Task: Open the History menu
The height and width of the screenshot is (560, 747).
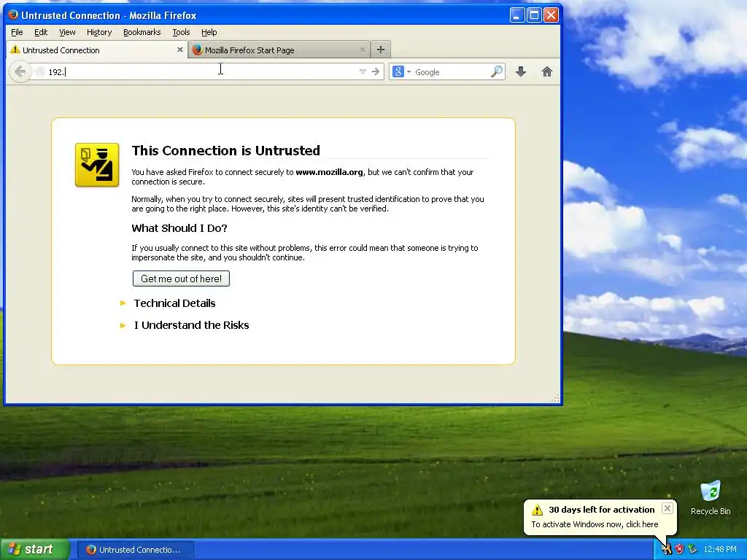Action: (99, 32)
